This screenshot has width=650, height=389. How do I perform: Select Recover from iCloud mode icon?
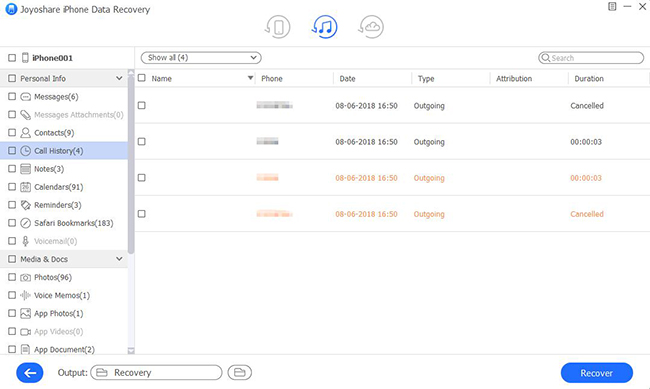(x=371, y=27)
